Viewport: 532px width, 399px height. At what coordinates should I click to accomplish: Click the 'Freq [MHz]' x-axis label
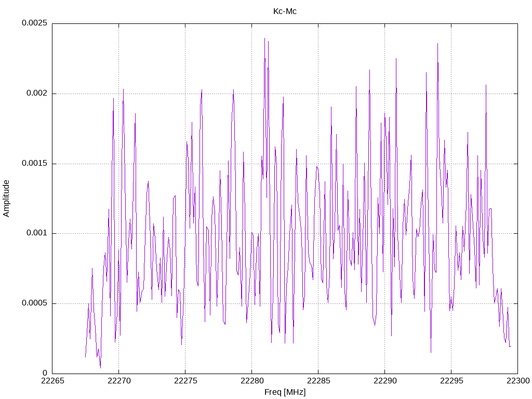pos(285,392)
